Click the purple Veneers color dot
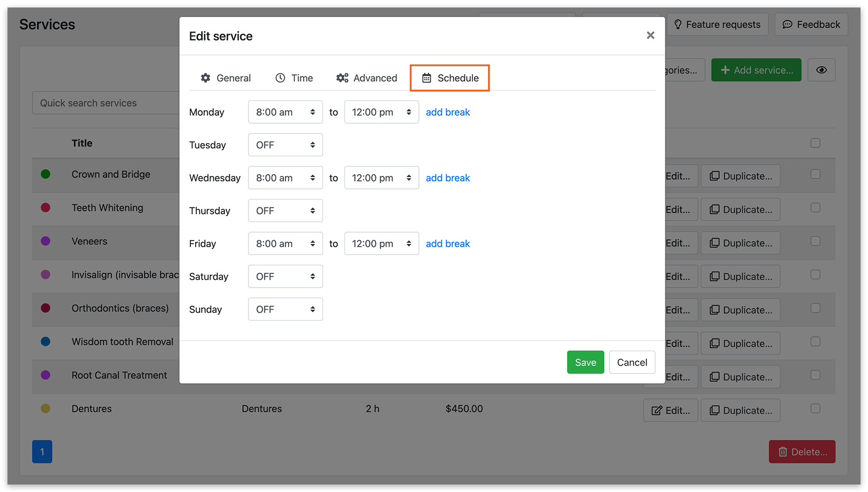Viewport: 868px width, 492px height. [x=46, y=241]
